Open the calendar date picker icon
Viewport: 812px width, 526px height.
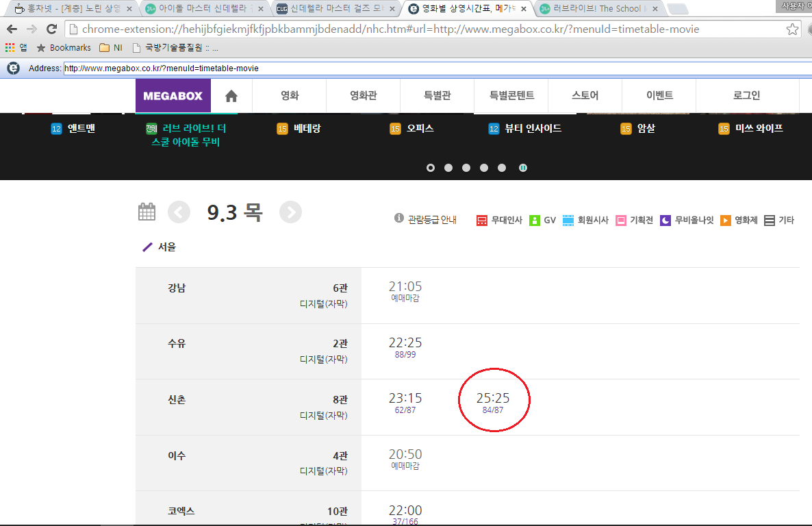(147, 212)
